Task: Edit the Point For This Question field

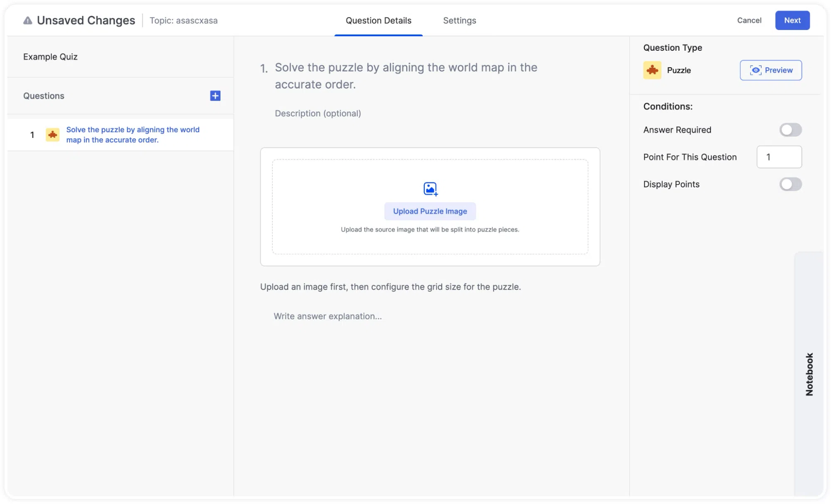Action: (x=779, y=157)
